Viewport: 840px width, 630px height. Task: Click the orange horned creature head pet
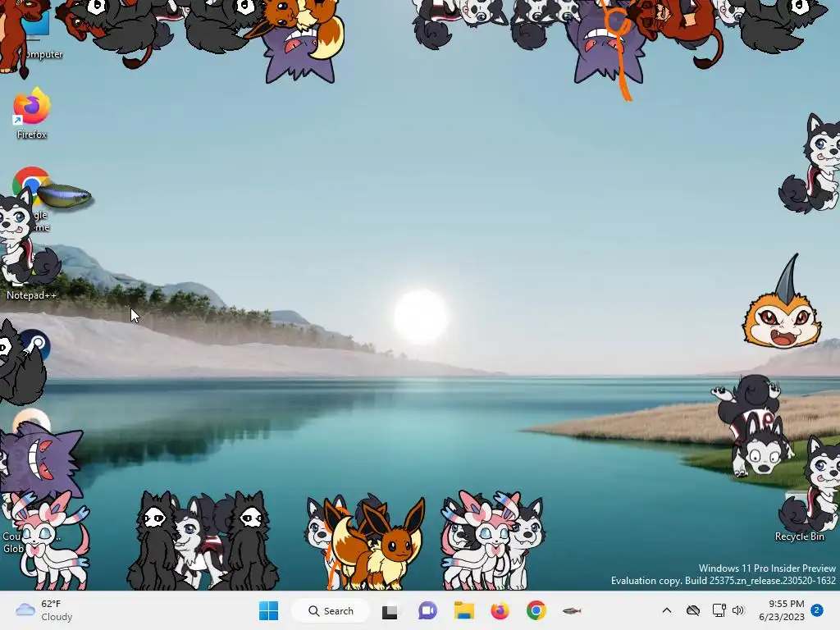click(782, 304)
